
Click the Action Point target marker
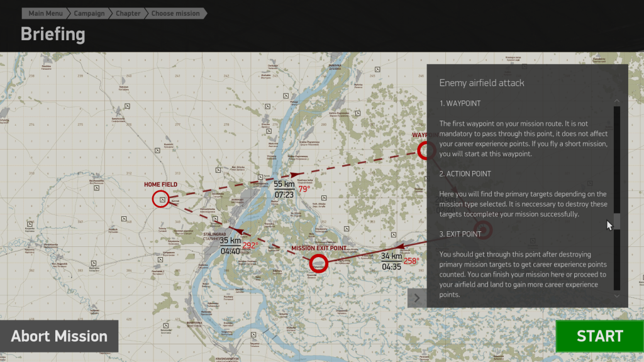click(483, 230)
